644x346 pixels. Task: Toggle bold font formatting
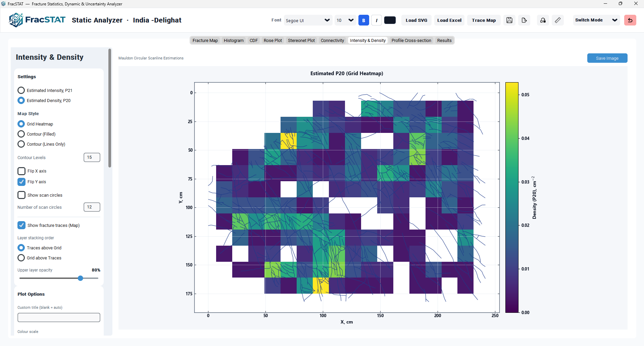363,20
